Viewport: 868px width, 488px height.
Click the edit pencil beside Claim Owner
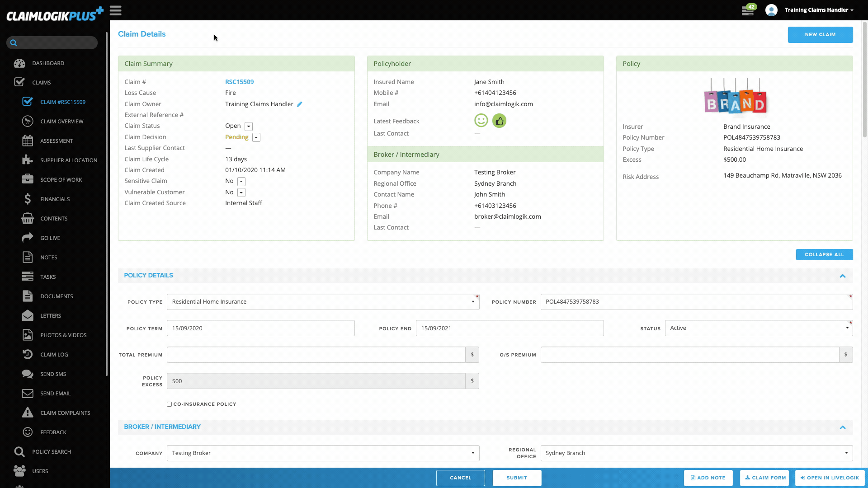click(x=299, y=104)
